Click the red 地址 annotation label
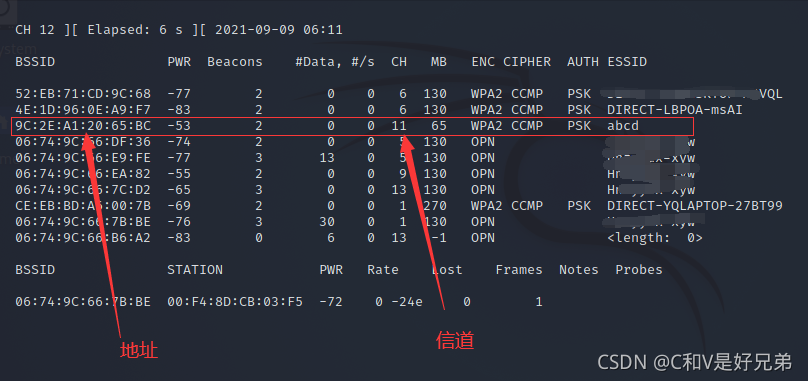The image size is (808, 381). [139, 350]
